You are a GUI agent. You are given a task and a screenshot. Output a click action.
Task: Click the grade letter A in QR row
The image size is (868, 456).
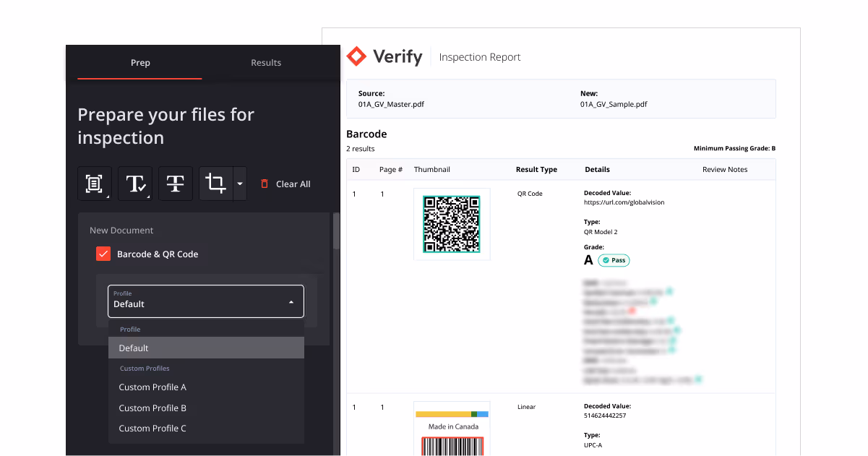(x=588, y=260)
